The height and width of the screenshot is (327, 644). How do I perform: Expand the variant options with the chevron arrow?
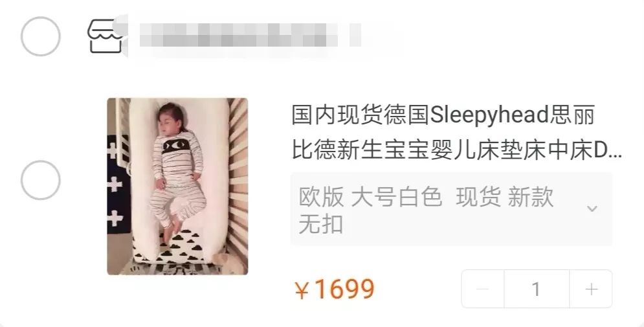[592, 209]
